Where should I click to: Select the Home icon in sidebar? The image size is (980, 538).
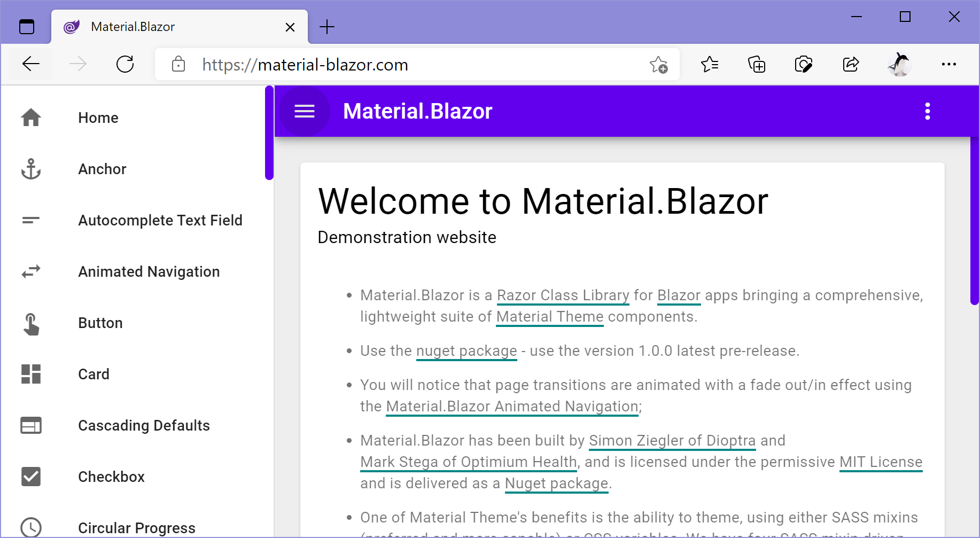tap(30, 117)
